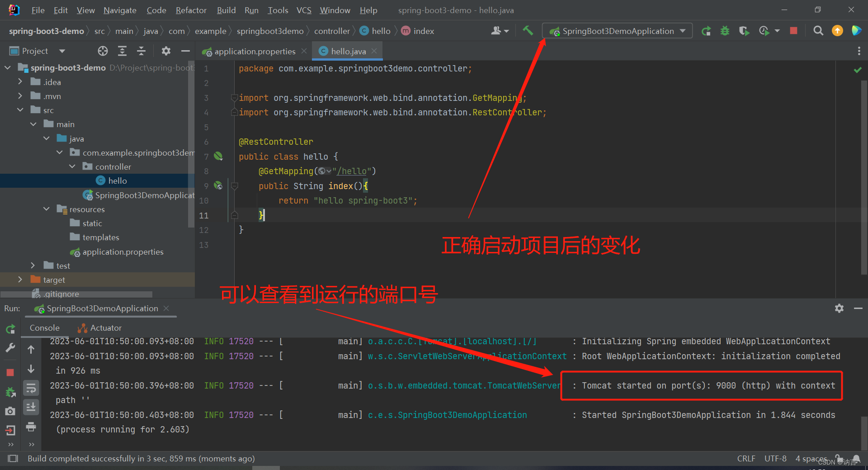Collapse the src folder
The height and width of the screenshot is (470, 868).
pos(20,110)
